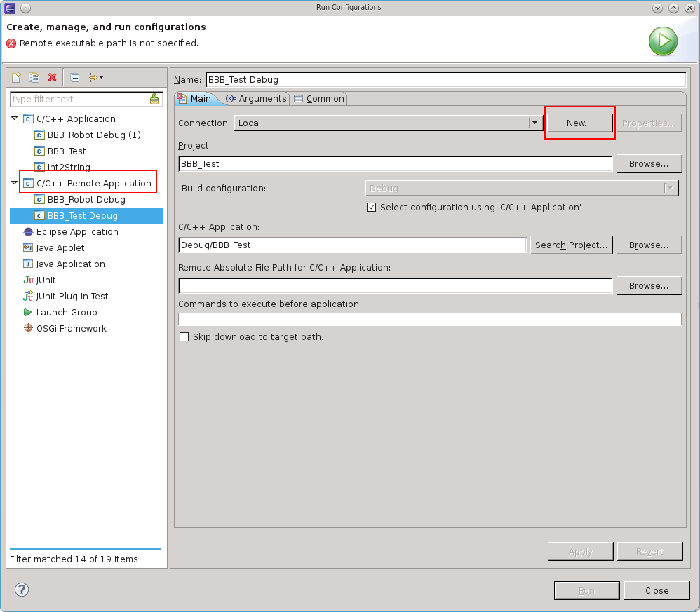This screenshot has width=700, height=612.
Task: Click Browse... next to Project field
Action: (x=649, y=164)
